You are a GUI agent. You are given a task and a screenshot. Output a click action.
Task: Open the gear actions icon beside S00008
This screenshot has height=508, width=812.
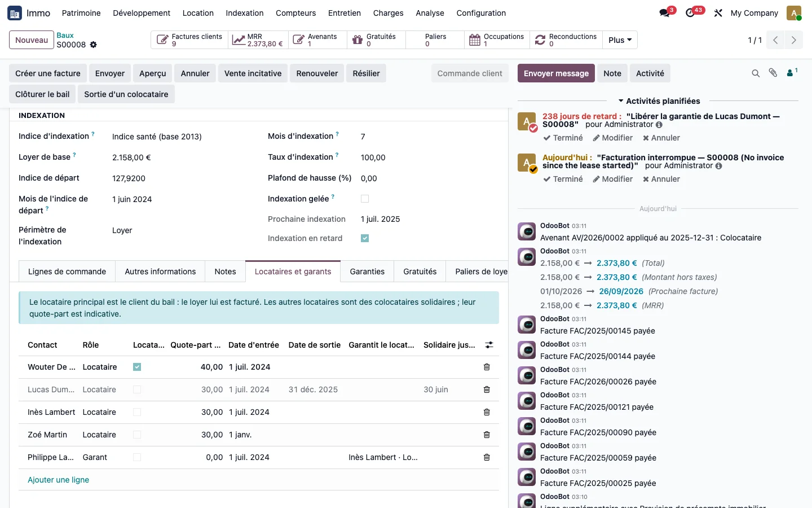(94, 45)
